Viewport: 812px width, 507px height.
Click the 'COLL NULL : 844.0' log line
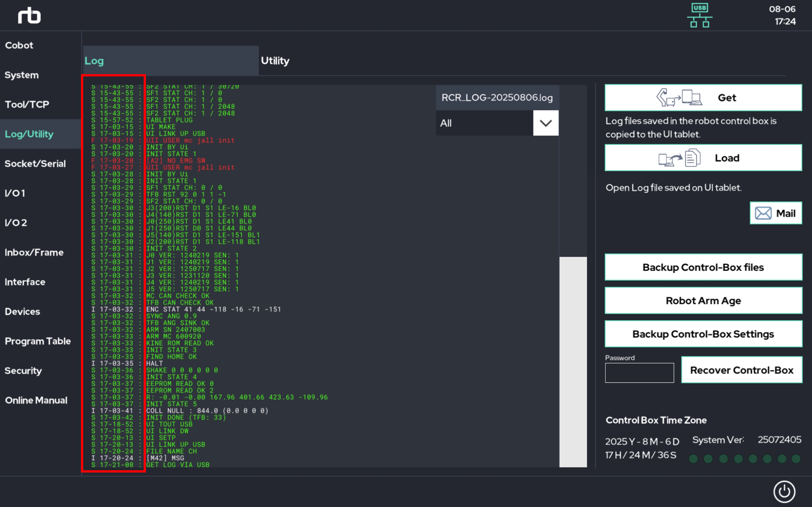click(x=180, y=410)
